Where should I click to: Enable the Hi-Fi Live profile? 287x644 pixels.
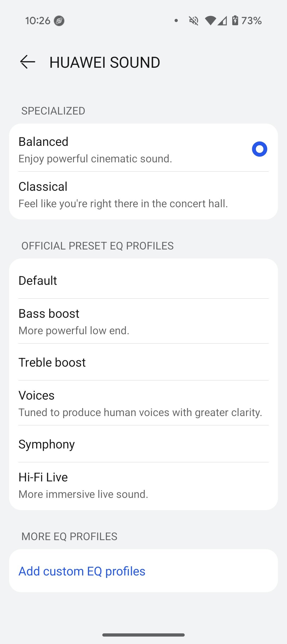tap(143, 485)
